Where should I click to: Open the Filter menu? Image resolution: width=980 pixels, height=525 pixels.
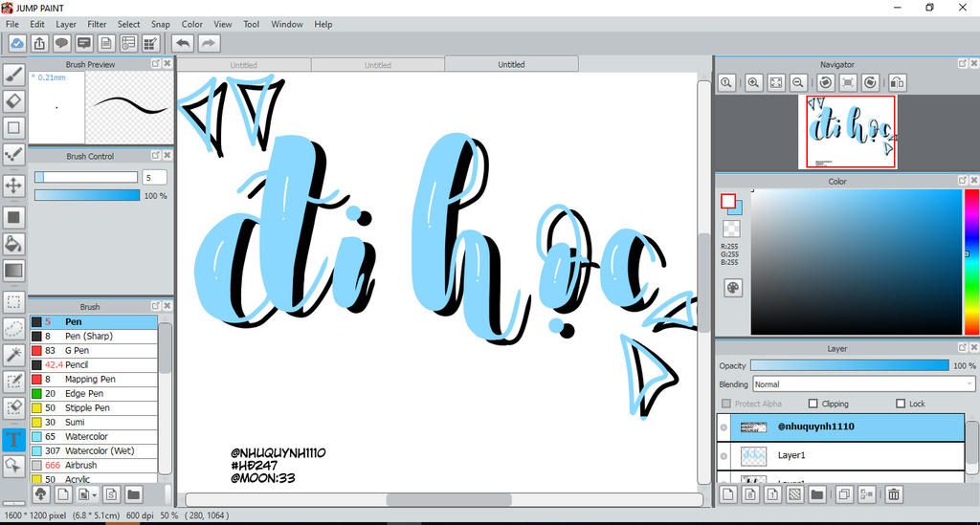(x=97, y=24)
